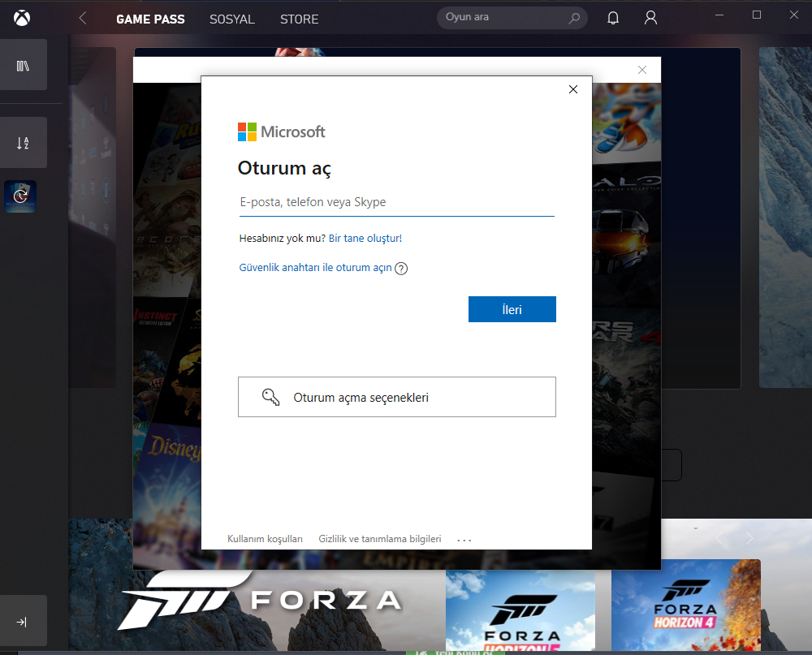
Task: Click the Bir tane oluştur! link
Action: 365,238
